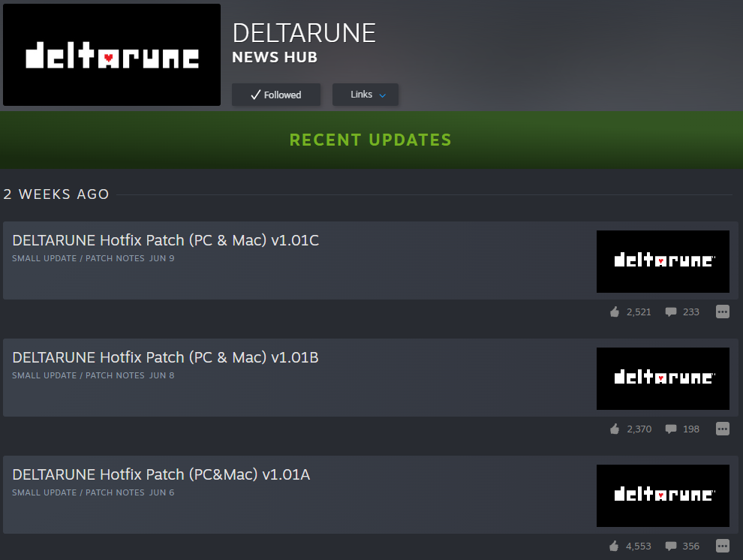Viewport: 743px width, 560px height.
Task: Click the '2 WEEKS AGO' section label
Action: [x=56, y=194]
